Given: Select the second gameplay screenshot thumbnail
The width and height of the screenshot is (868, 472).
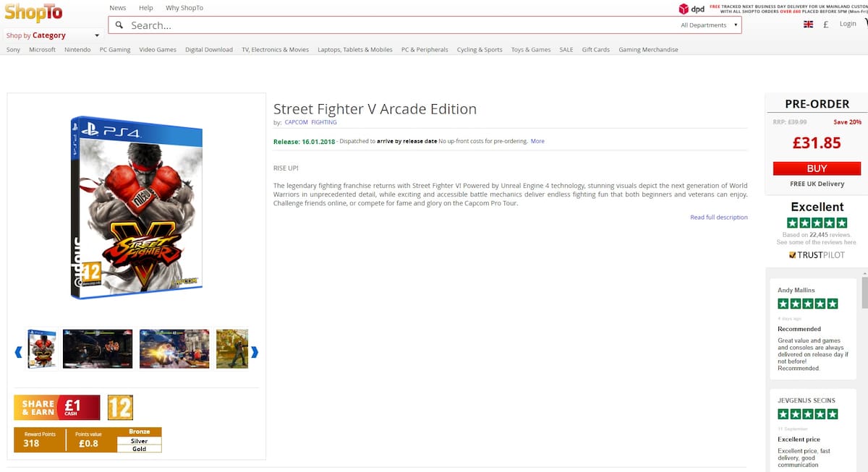Looking at the screenshot, I should pos(98,349).
